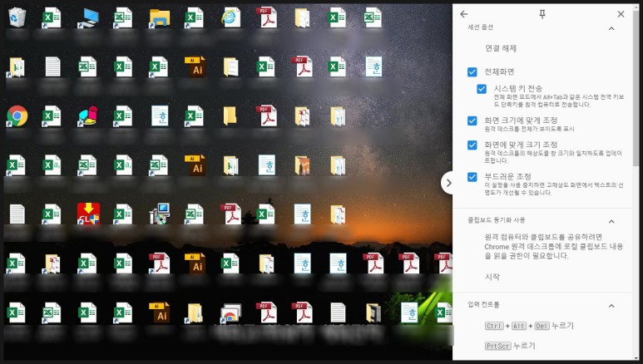Collapse the 입력 컨트롤 section chevron
The image size is (643, 364).
[611, 306]
